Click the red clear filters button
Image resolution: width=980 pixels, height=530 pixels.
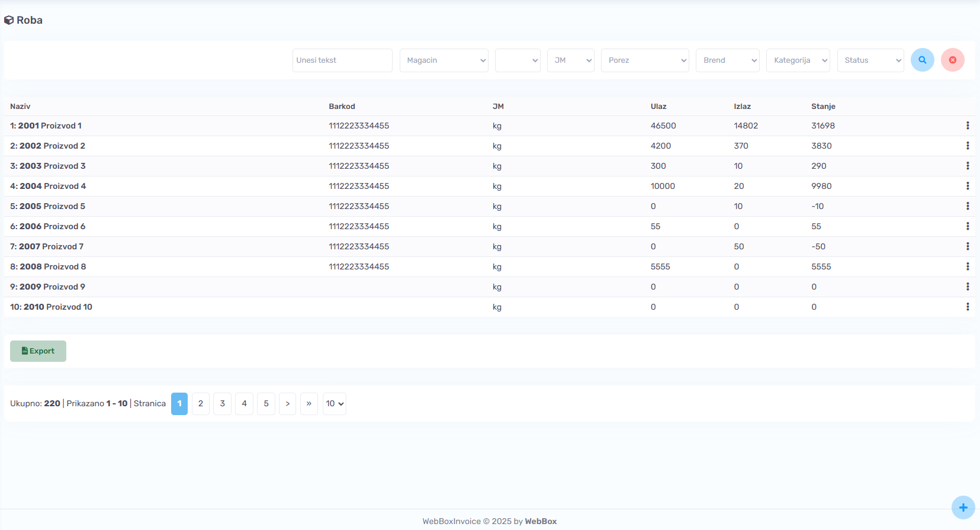pos(952,60)
